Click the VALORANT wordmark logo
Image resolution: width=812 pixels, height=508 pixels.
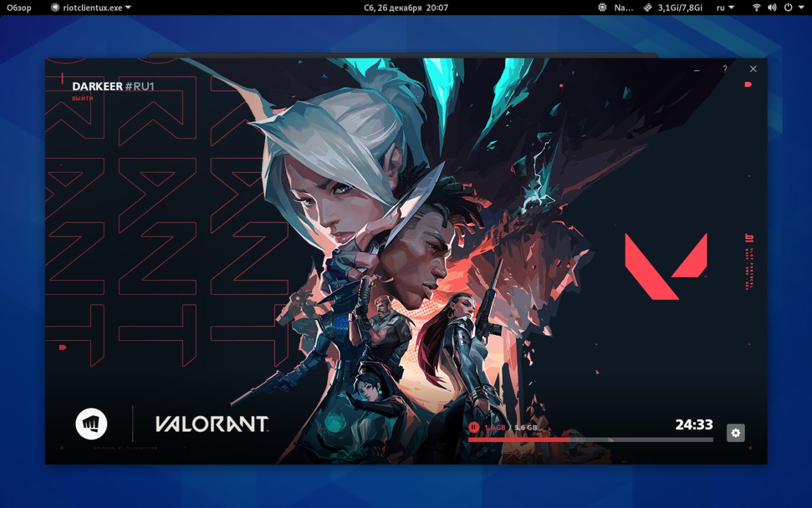(x=212, y=424)
